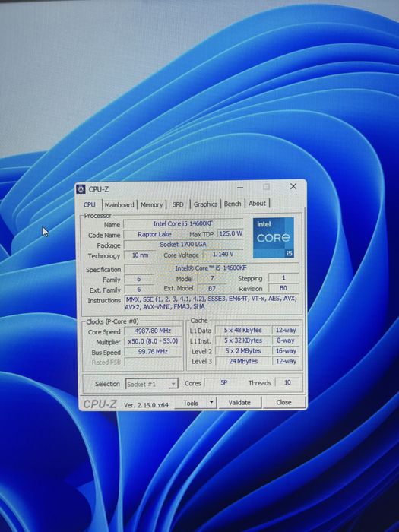
Task: Click the Ver. 2.16.0.x64 version text
Action: tap(146, 405)
